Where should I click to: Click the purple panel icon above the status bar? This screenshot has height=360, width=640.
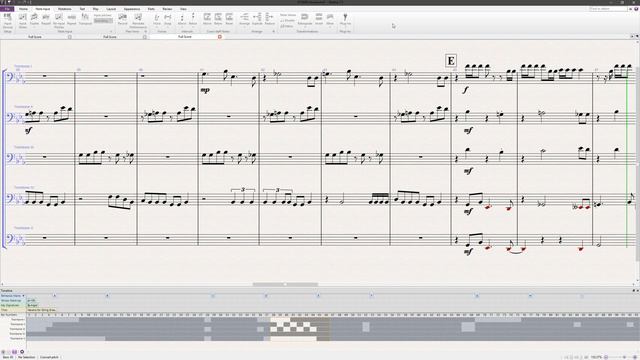(x=14, y=351)
